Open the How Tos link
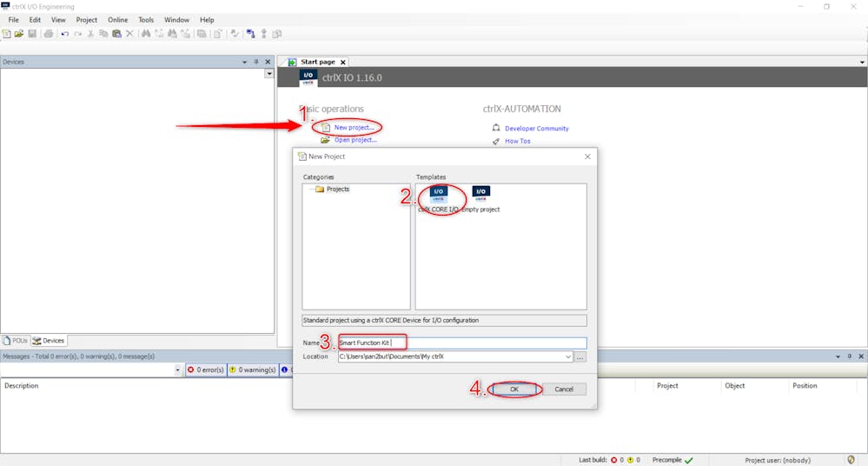Image resolution: width=868 pixels, height=466 pixels. [x=518, y=142]
